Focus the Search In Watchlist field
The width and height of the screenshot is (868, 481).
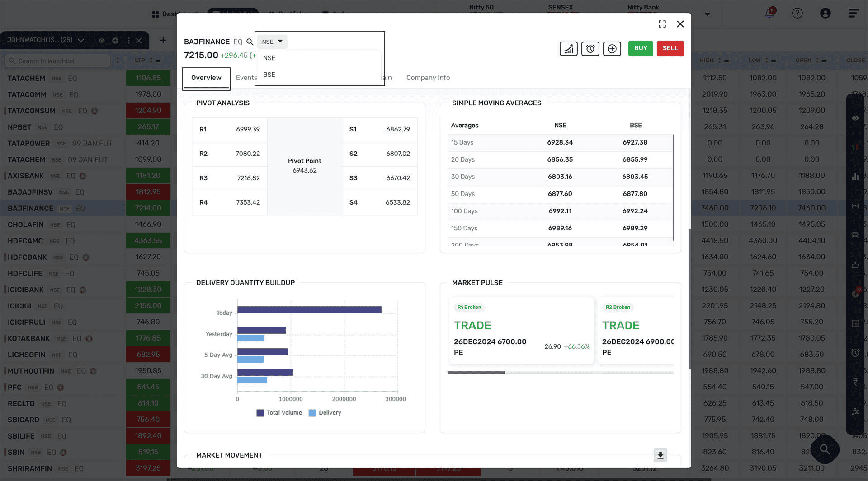tap(58, 61)
